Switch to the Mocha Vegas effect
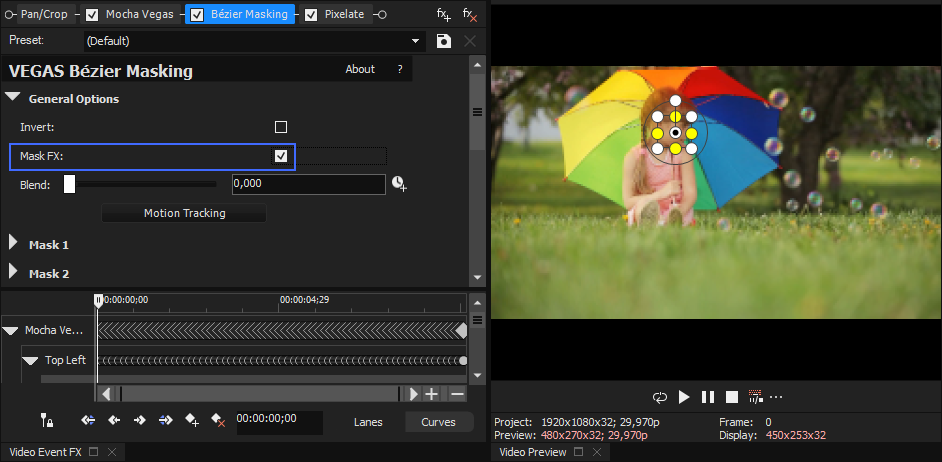The width and height of the screenshot is (942, 462). (139, 15)
